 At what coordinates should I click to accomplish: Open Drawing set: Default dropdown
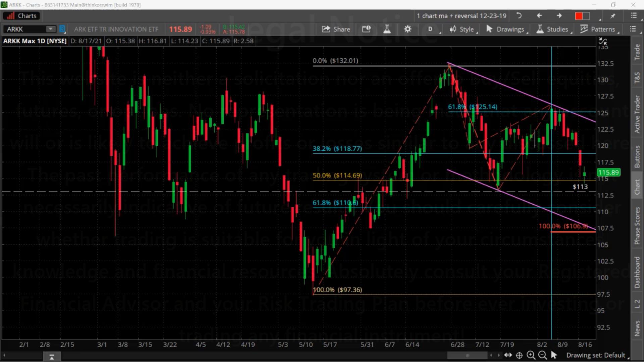597,355
